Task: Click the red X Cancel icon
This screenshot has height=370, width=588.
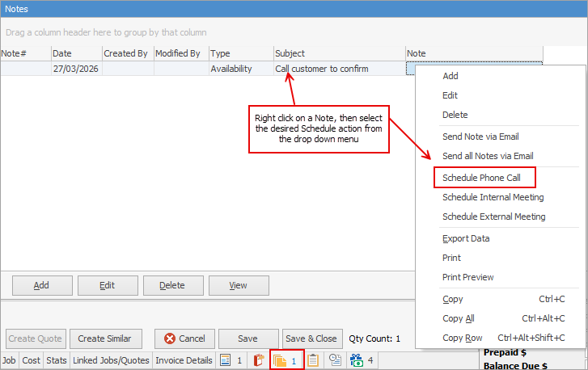Action: tap(170, 338)
